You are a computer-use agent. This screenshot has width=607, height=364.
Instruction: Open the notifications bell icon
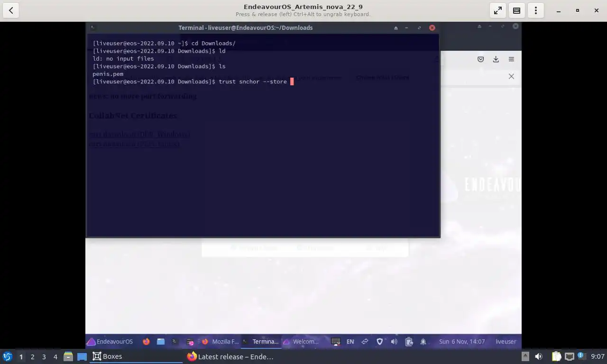pos(423,341)
